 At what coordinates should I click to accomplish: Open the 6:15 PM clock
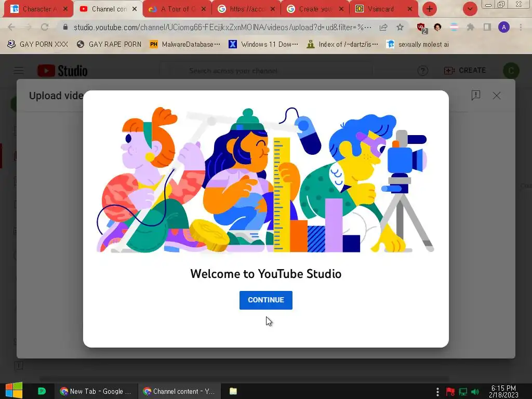[x=503, y=391]
